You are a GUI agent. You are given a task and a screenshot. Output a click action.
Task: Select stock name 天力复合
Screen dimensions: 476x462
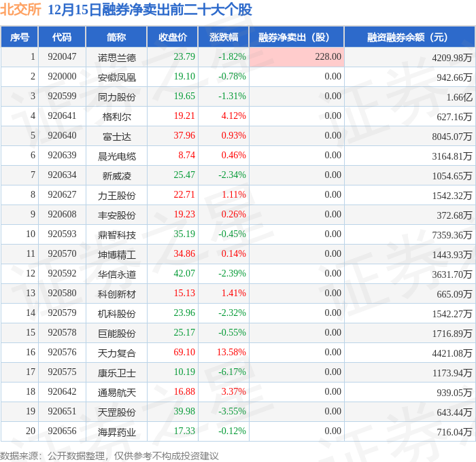point(116,353)
